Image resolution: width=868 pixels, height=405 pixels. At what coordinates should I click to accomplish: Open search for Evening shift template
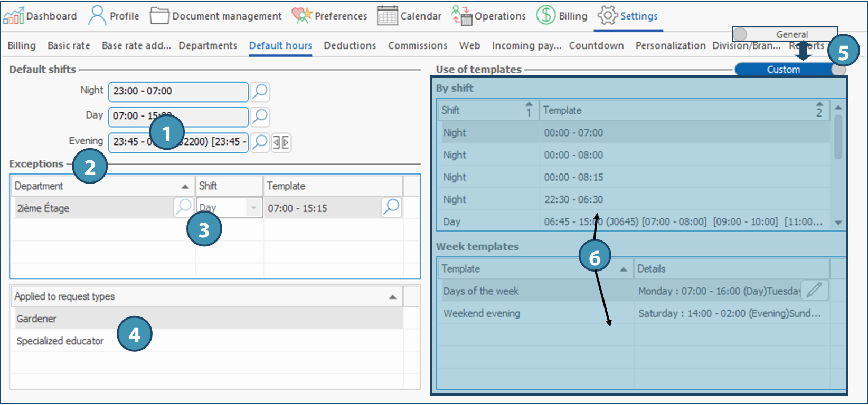(x=260, y=142)
